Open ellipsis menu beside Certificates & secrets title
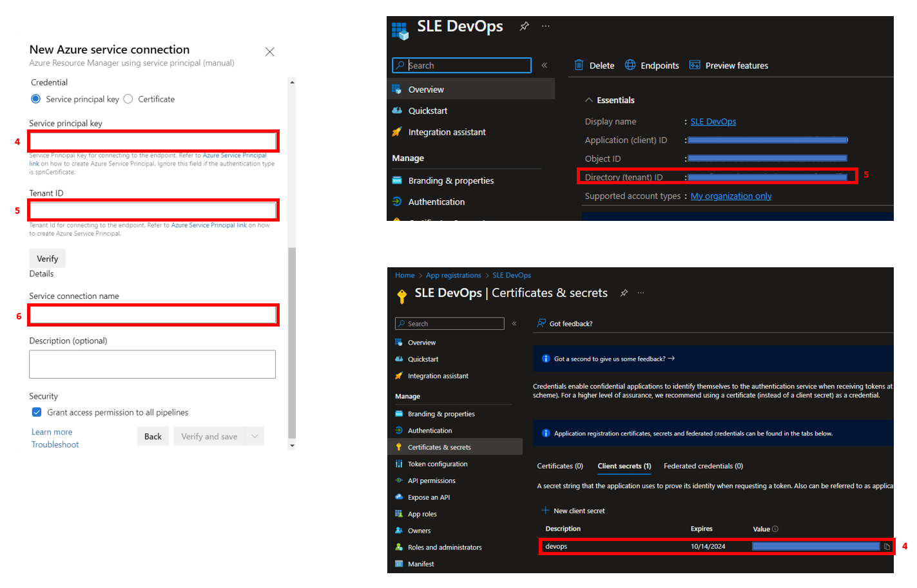 pos(641,293)
